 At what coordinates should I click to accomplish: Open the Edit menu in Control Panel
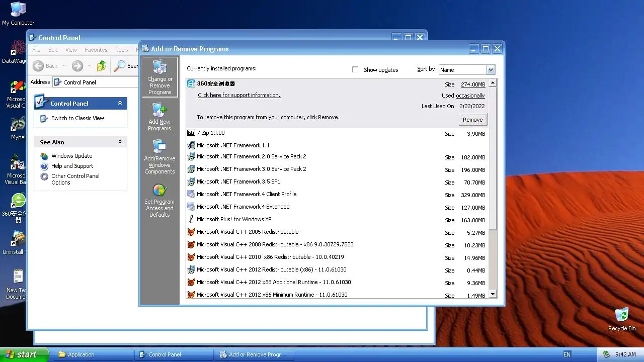pyautogui.click(x=53, y=50)
